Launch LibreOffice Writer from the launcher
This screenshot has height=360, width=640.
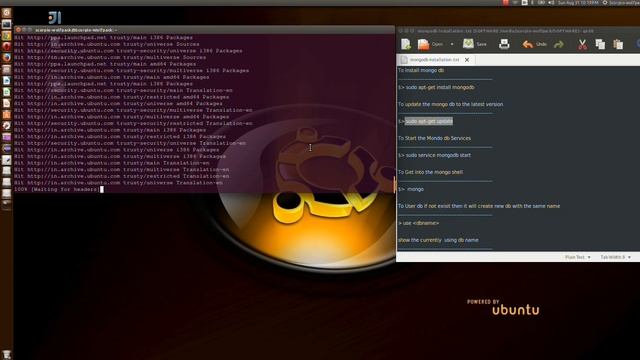pos(7,80)
